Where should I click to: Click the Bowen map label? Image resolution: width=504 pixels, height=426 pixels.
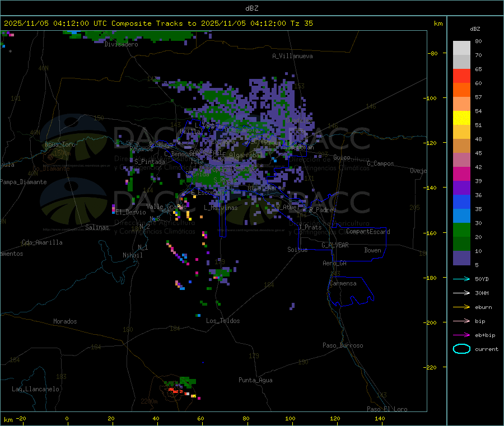(x=373, y=250)
